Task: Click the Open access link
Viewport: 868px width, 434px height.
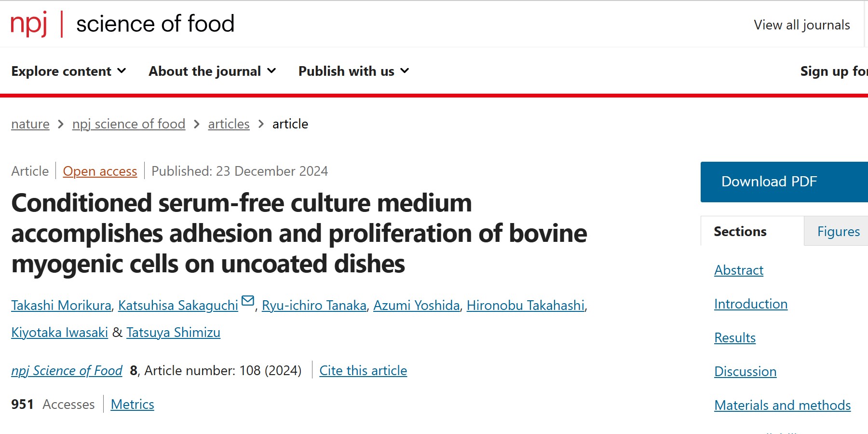Action: (x=100, y=171)
